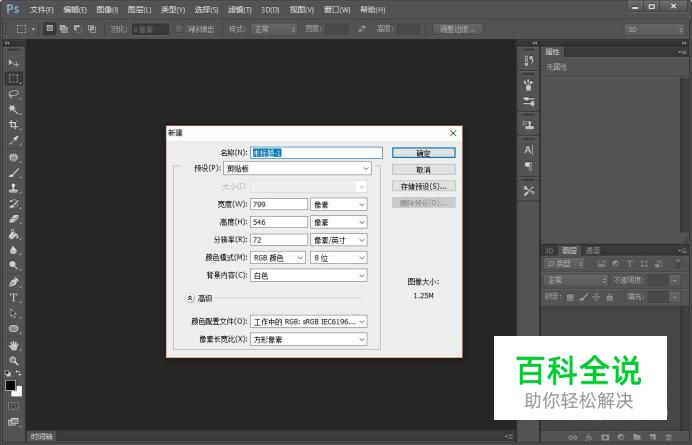
Task: Select the Lasso tool
Action: point(14,93)
